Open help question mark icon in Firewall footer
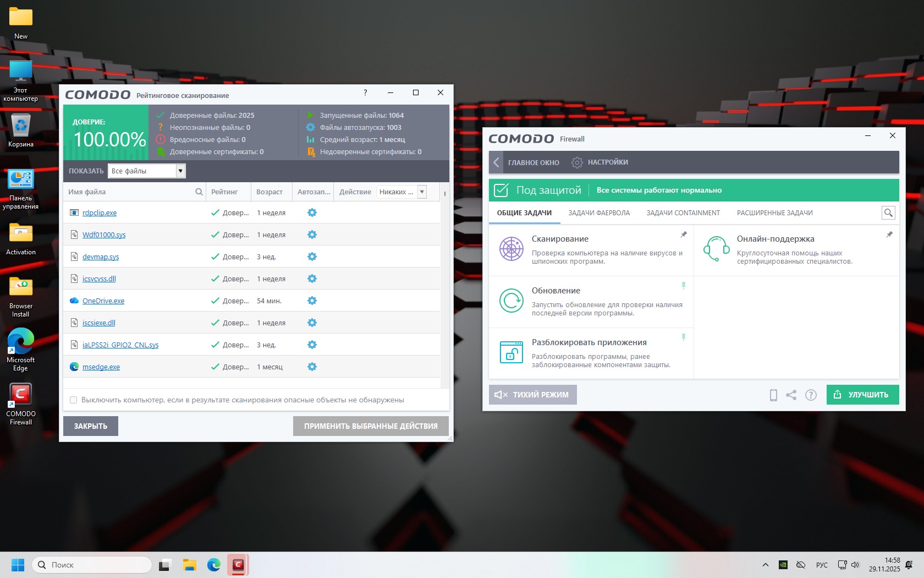 coord(811,395)
